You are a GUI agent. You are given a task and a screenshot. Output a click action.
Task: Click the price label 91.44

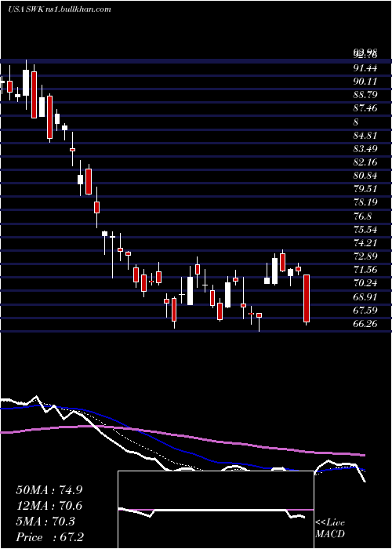[365, 68]
